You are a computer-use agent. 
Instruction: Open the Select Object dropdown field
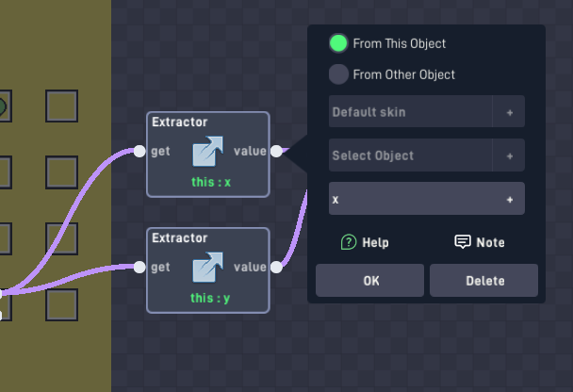pos(410,155)
